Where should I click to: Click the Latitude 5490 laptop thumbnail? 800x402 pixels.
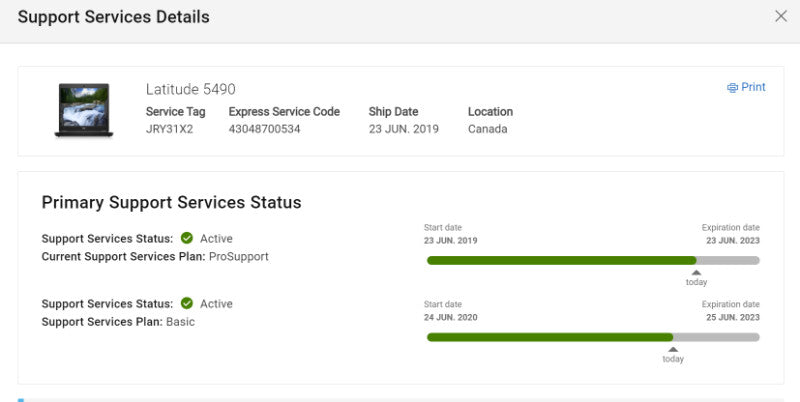[84, 110]
